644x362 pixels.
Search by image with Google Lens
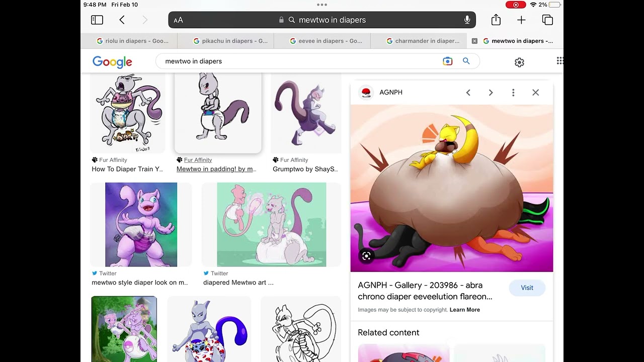click(x=447, y=61)
